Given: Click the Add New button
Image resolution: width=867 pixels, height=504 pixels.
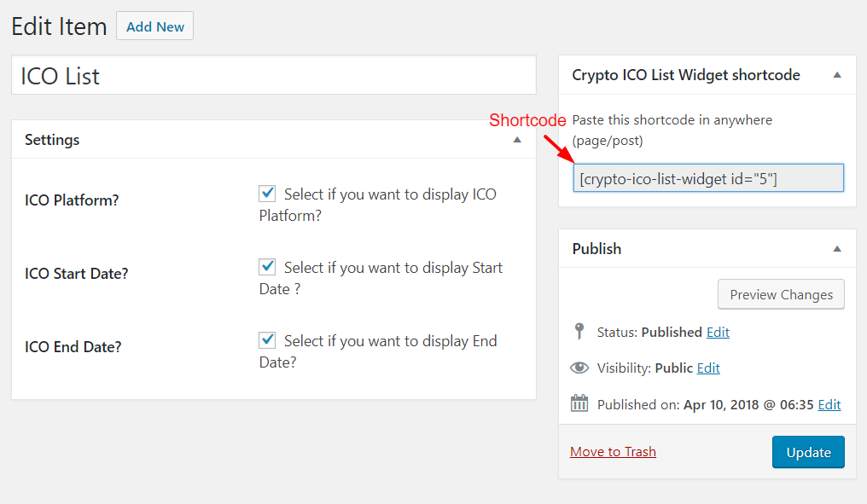Looking at the screenshot, I should [154, 26].
